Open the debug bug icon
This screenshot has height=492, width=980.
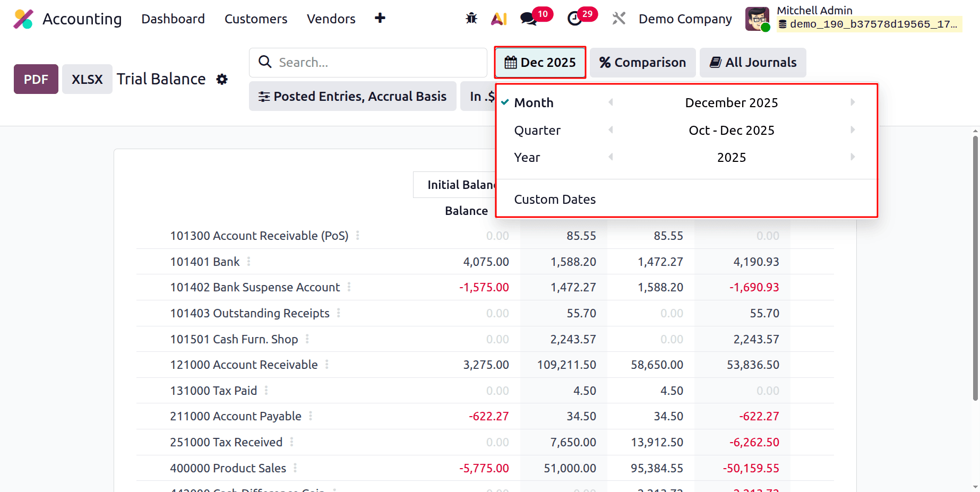[x=471, y=19]
